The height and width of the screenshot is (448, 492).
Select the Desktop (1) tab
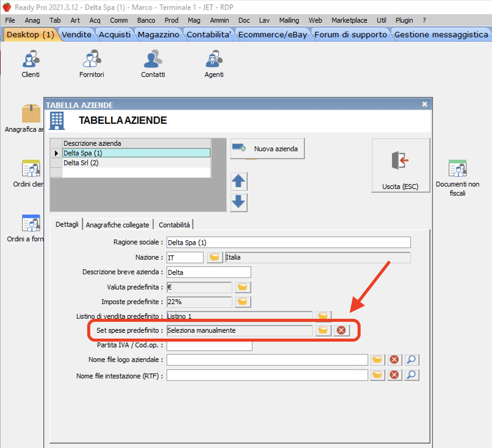[30, 35]
